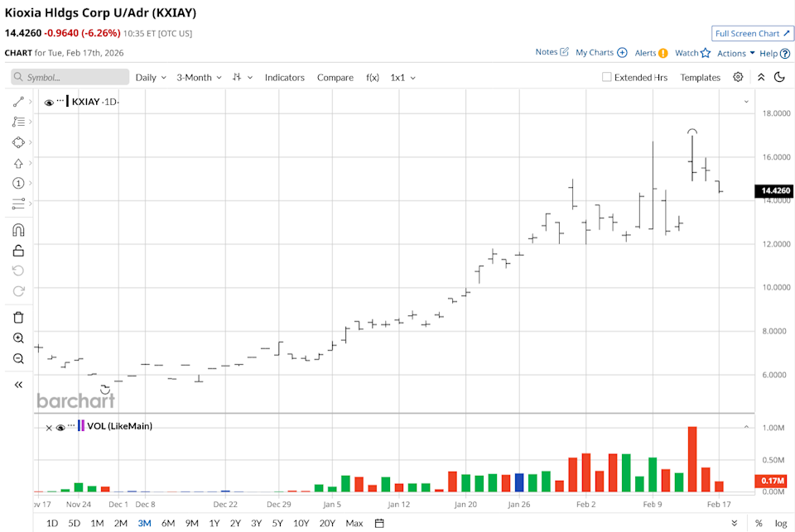The height and width of the screenshot is (532, 795).
Task: Select the trendline drawing tool
Action: (18, 101)
